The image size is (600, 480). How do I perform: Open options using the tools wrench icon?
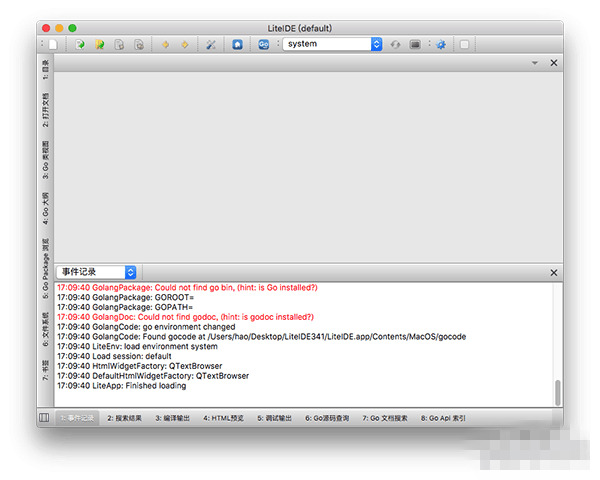click(x=211, y=45)
